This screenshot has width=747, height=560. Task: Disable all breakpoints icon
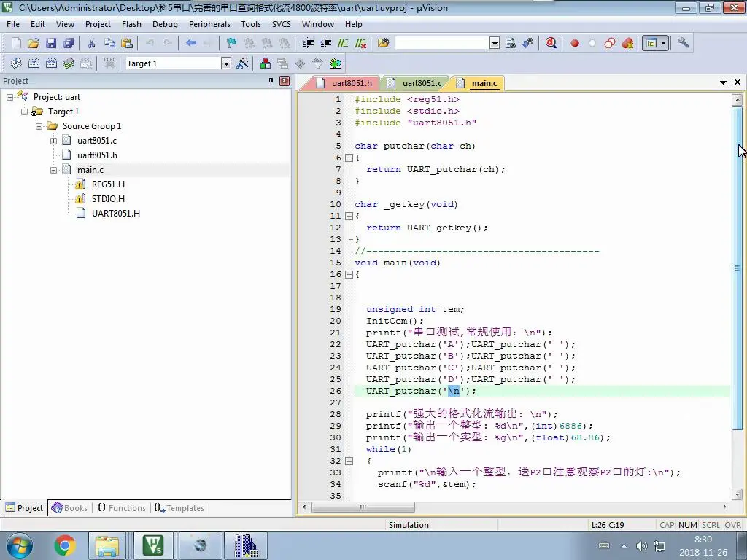coord(610,43)
